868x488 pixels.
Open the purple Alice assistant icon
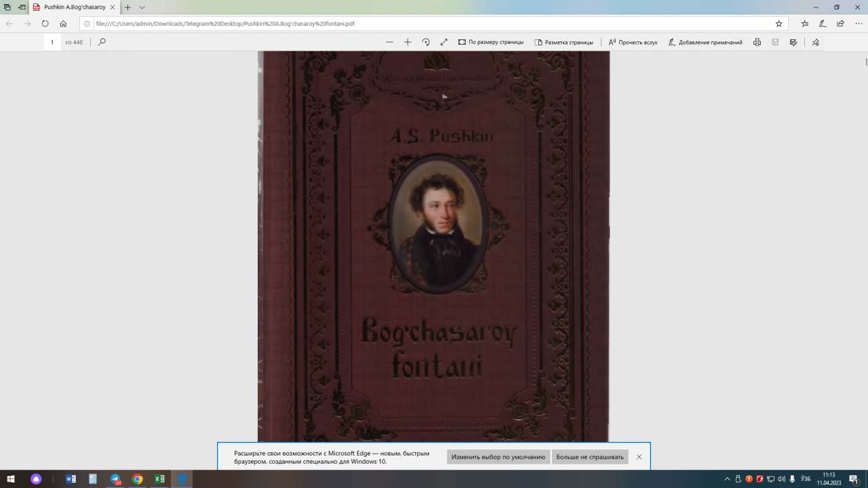(36, 479)
